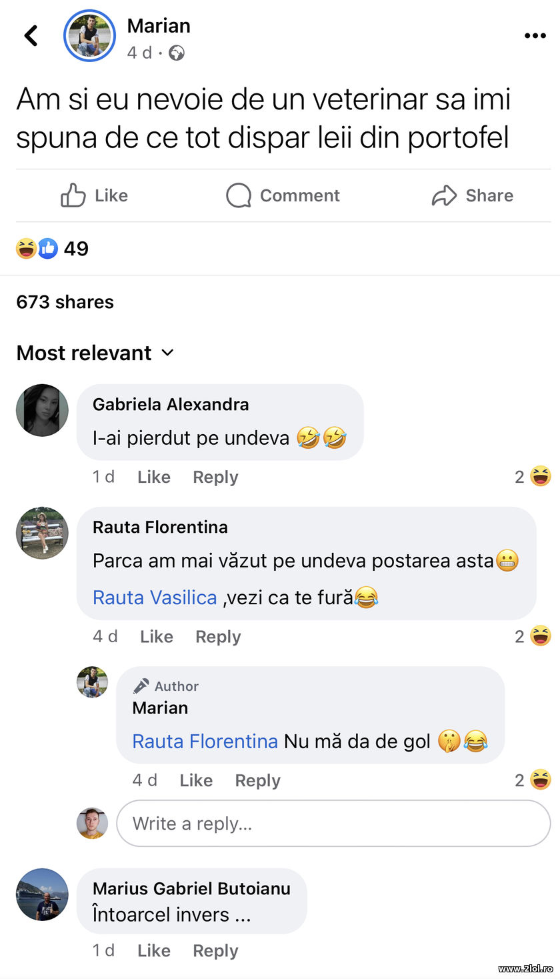
Task: Like Marian's reply comment
Action: [195, 780]
